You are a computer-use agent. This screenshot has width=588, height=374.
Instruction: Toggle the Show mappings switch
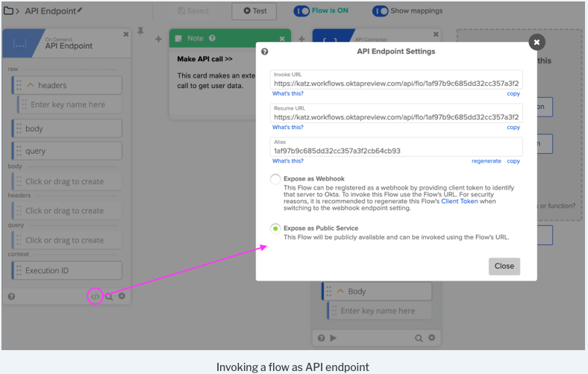click(x=380, y=11)
